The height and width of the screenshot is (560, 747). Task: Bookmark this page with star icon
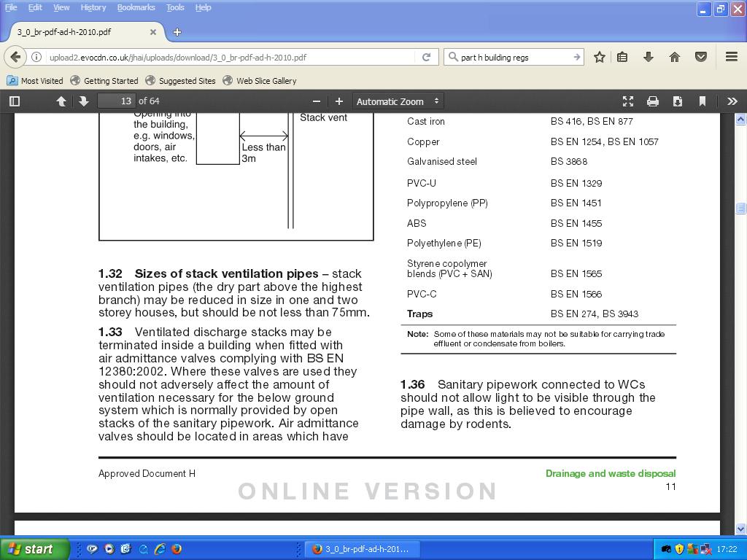pyautogui.click(x=599, y=57)
